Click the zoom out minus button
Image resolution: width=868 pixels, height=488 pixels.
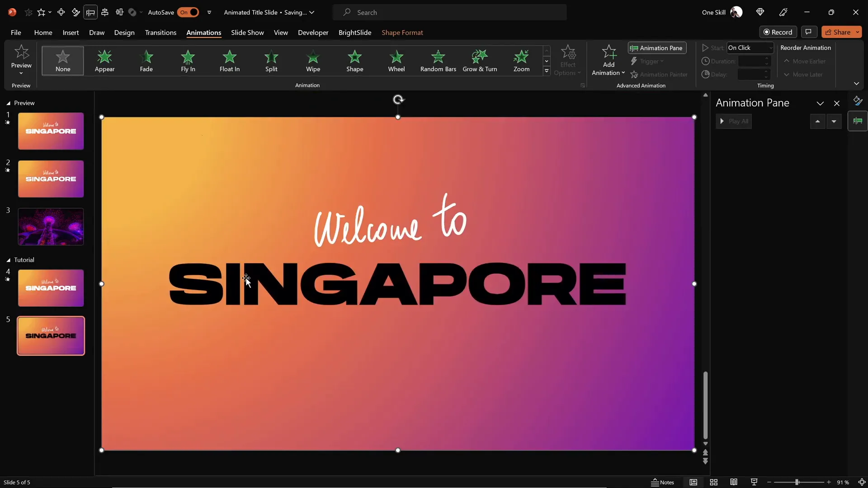click(x=769, y=482)
